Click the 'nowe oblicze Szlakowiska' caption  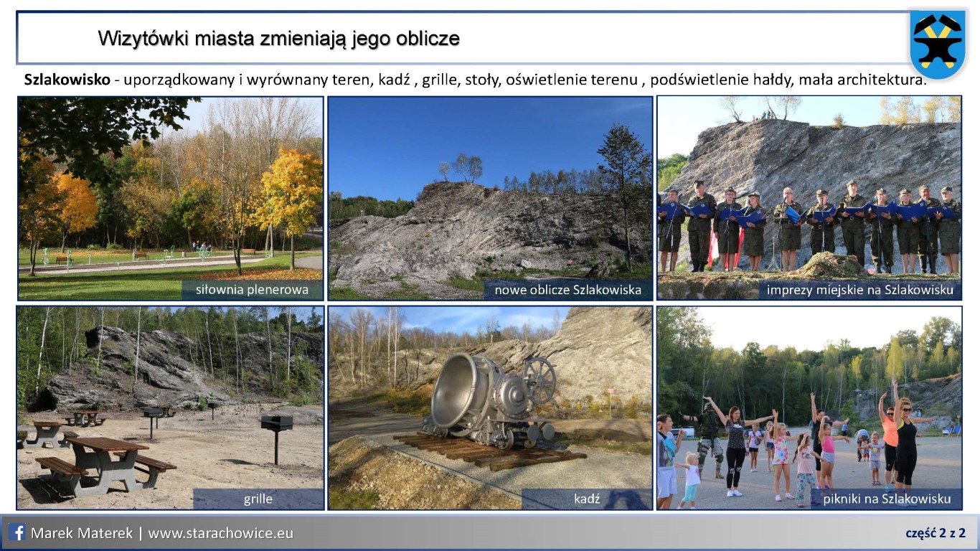tap(567, 291)
